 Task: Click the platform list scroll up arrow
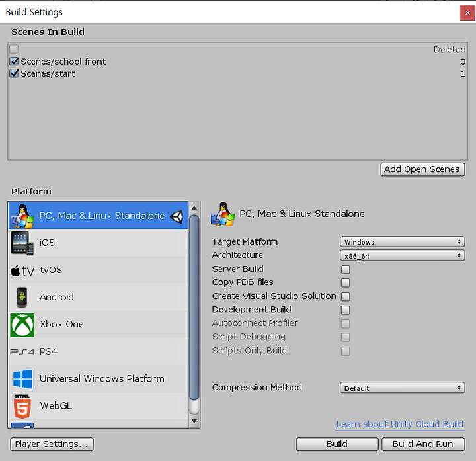(x=194, y=208)
